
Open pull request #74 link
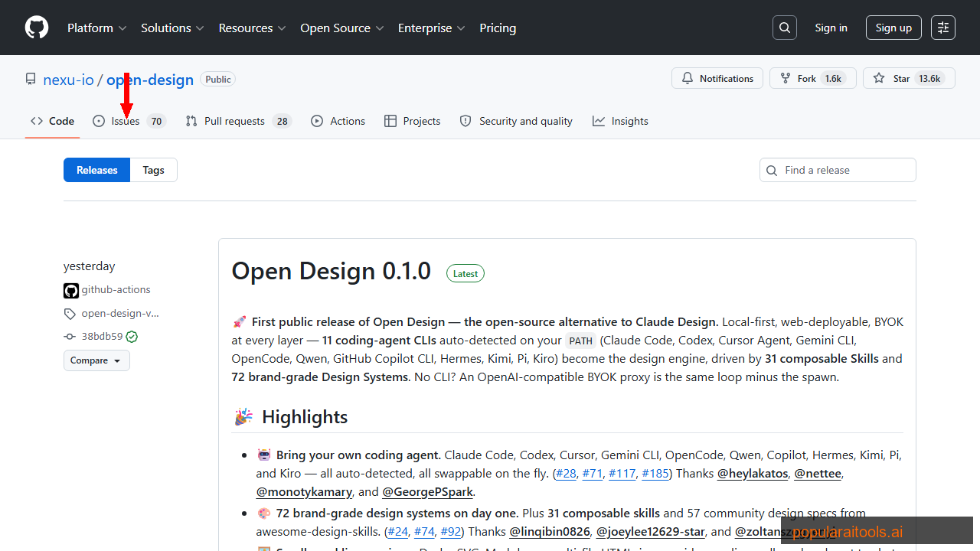425,531
